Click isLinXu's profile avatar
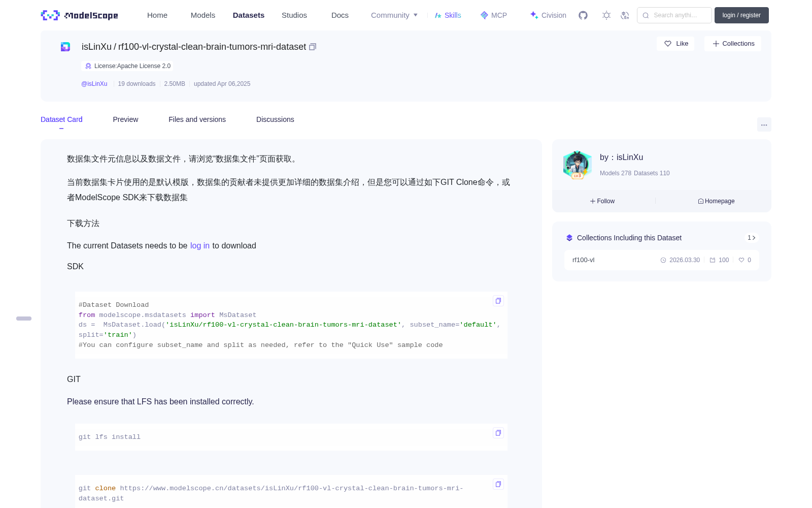Viewport: 812px width, 508px height. point(578,165)
